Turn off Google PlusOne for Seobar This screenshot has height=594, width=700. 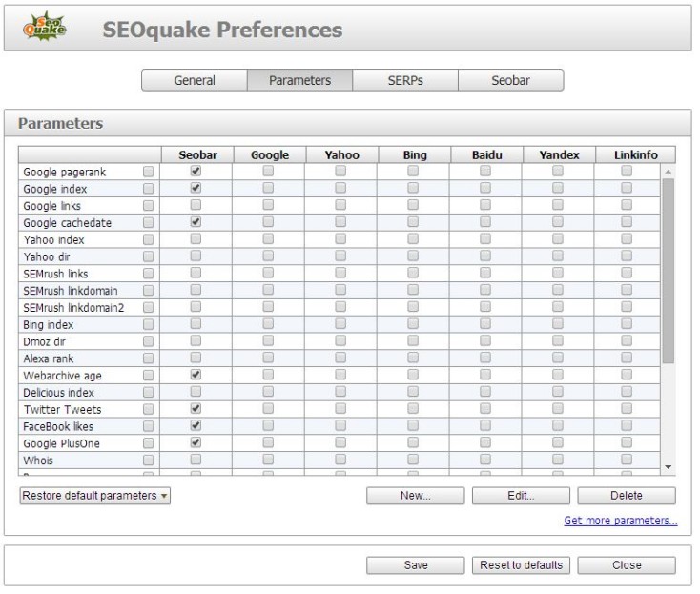click(196, 442)
